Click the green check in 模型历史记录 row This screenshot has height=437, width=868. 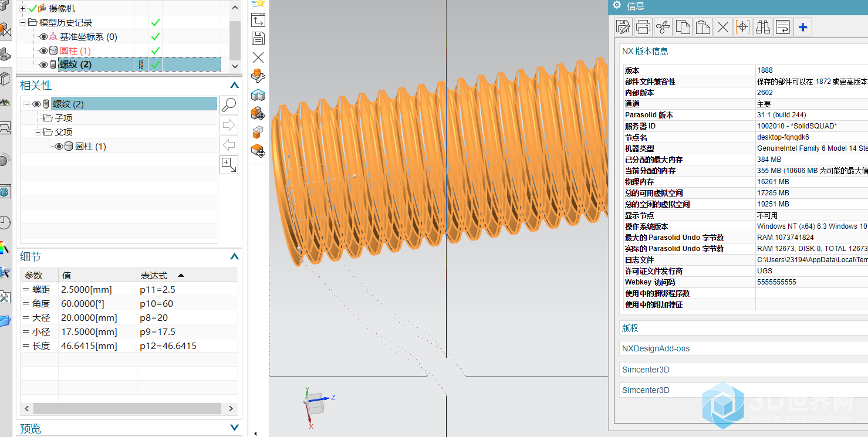tap(156, 22)
